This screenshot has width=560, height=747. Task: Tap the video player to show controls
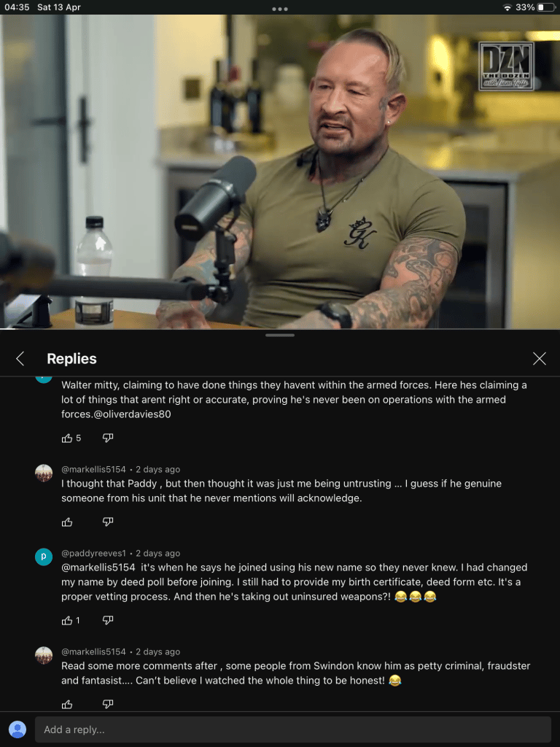tap(280, 171)
